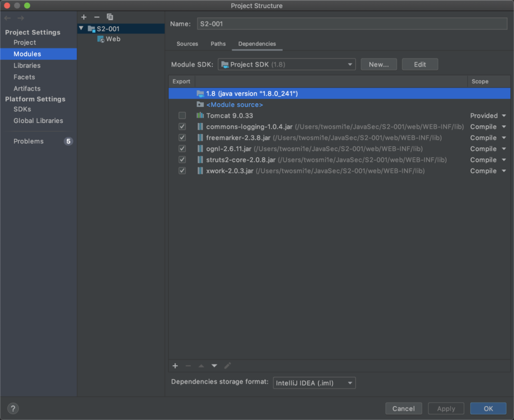Uncheck export for commons-logging-1.0.4.jar
Screen dimensions: 514x420
tap(182, 127)
